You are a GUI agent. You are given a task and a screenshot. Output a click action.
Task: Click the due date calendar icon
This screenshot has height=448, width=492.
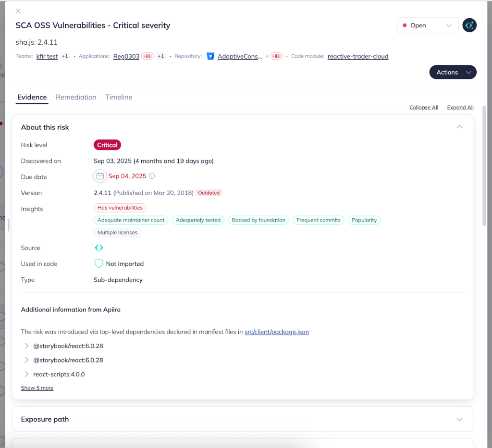coord(100,176)
